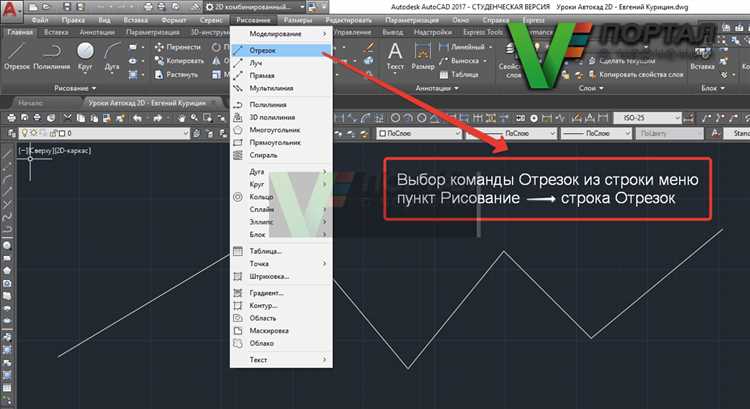750x409 pixels.
Task: Click the large Текст annotation tool in ribbon
Action: tap(395, 56)
